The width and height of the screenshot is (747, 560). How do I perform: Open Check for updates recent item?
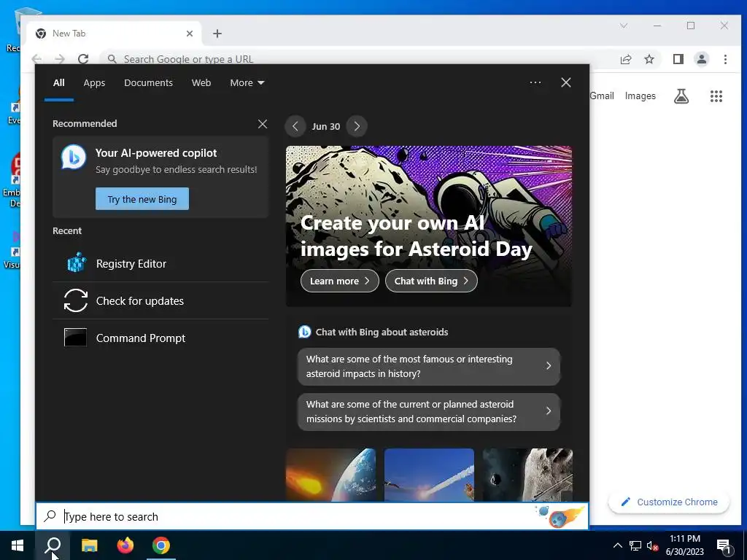160,300
